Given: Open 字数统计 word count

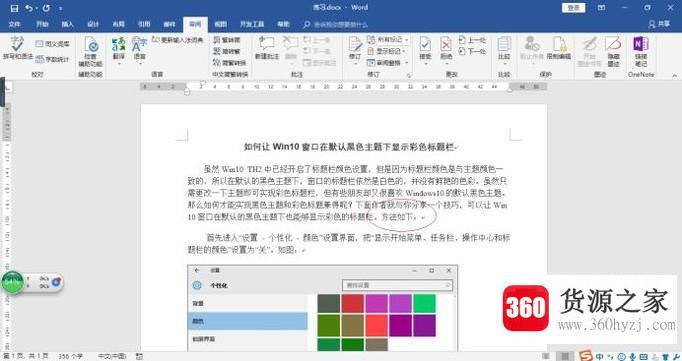Looking at the screenshot, I should [52, 59].
